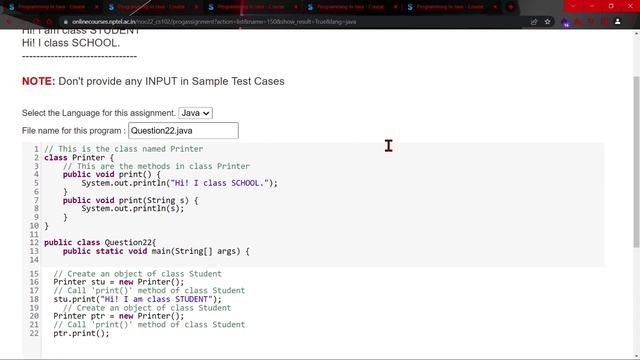Click 'Hi! I class SCHOOL.' sample output text

tap(71, 43)
